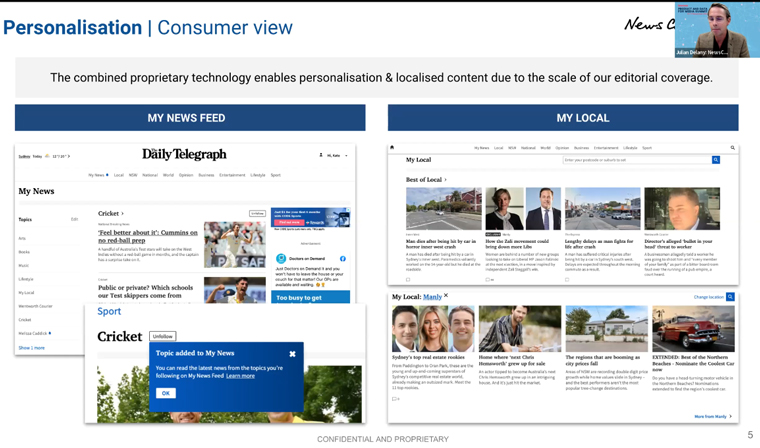Viewport: 760px width, 448px height.
Task: Open Man dies after being hit by car article
Action: (x=441, y=243)
